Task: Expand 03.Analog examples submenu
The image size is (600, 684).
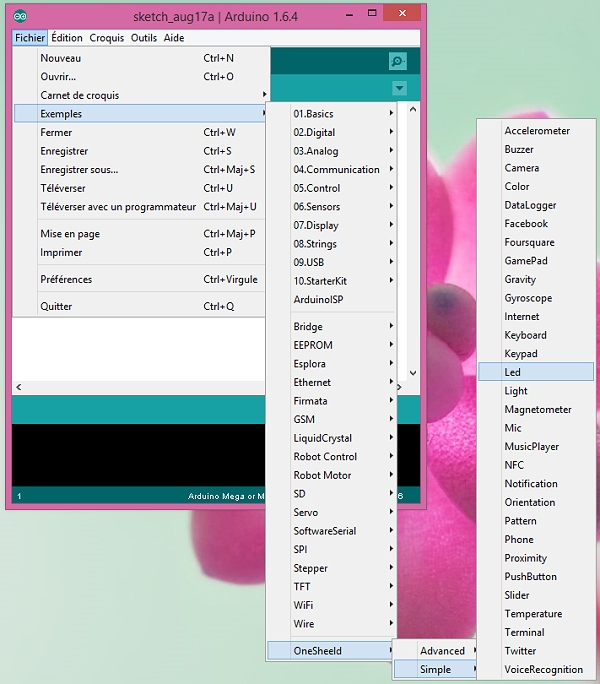Action: (332, 151)
